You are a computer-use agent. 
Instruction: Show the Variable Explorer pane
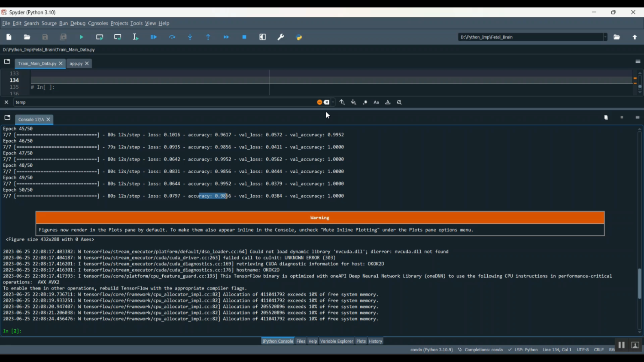(x=336, y=341)
